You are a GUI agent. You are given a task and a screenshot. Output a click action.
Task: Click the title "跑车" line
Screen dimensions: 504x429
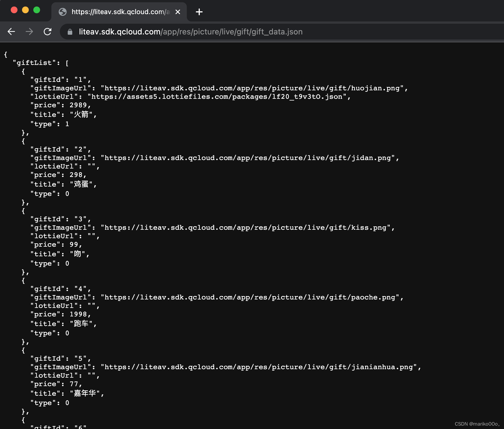point(63,324)
